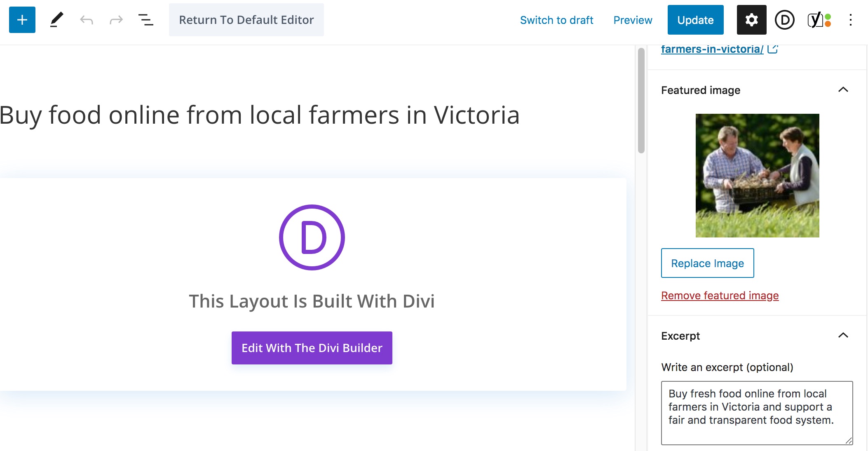Click the redo arrow icon

[116, 20]
